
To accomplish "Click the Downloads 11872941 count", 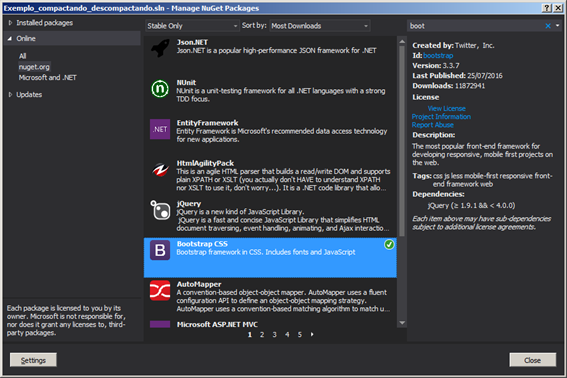I will tap(470, 86).
